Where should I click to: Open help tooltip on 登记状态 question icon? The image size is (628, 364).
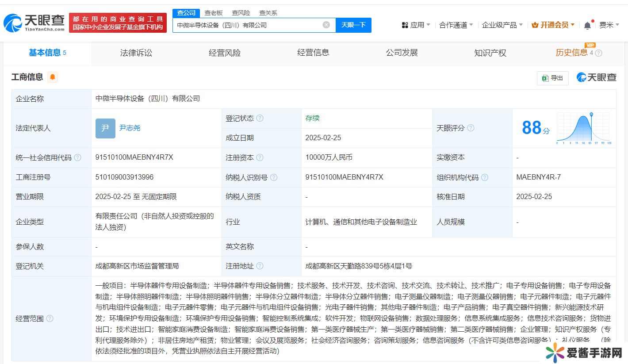point(260,118)
